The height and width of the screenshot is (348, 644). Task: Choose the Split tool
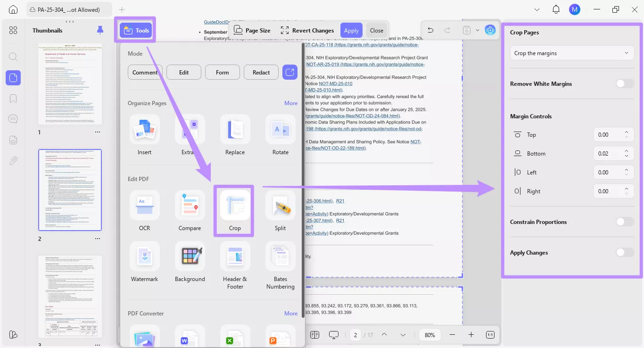pos(281,211)
